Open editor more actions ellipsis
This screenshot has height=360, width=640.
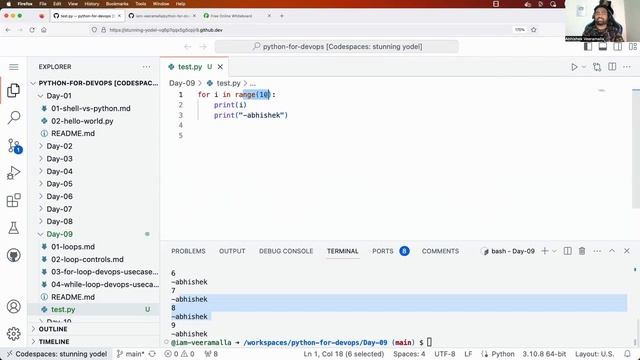tap(627, 67)
